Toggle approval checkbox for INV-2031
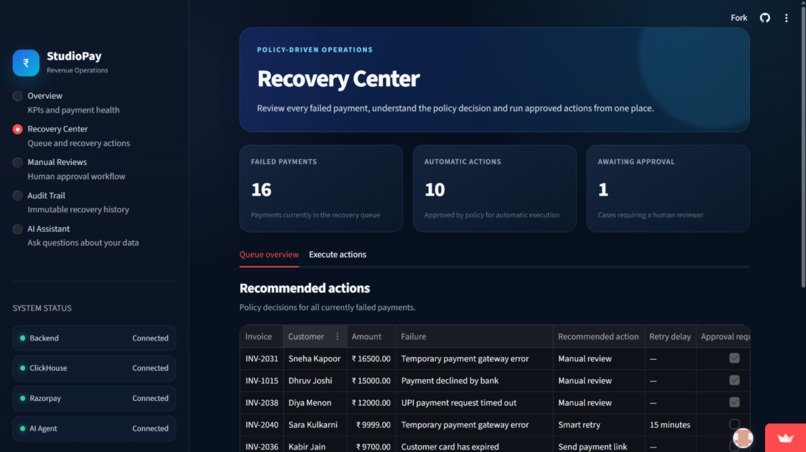The image size is (806, 452). [734, 358]
